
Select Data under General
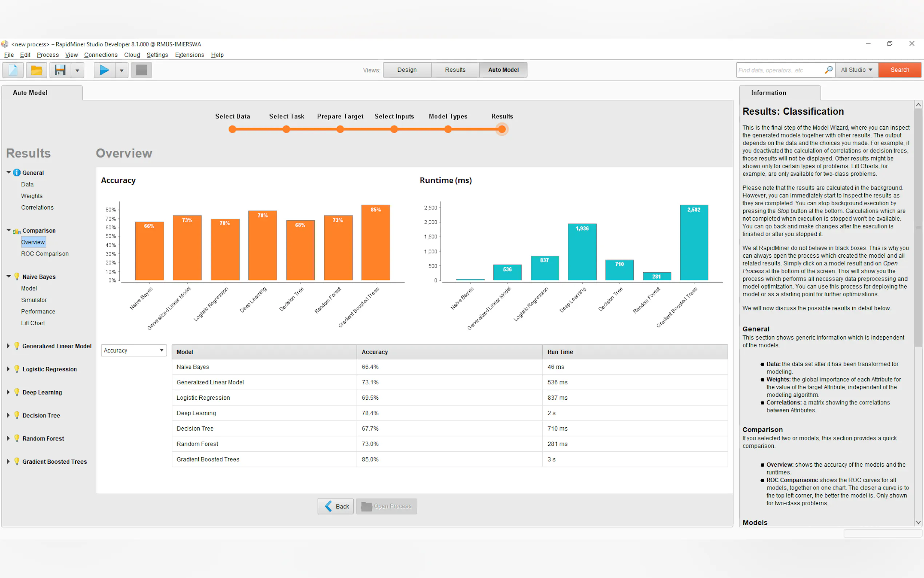(28, 184)
